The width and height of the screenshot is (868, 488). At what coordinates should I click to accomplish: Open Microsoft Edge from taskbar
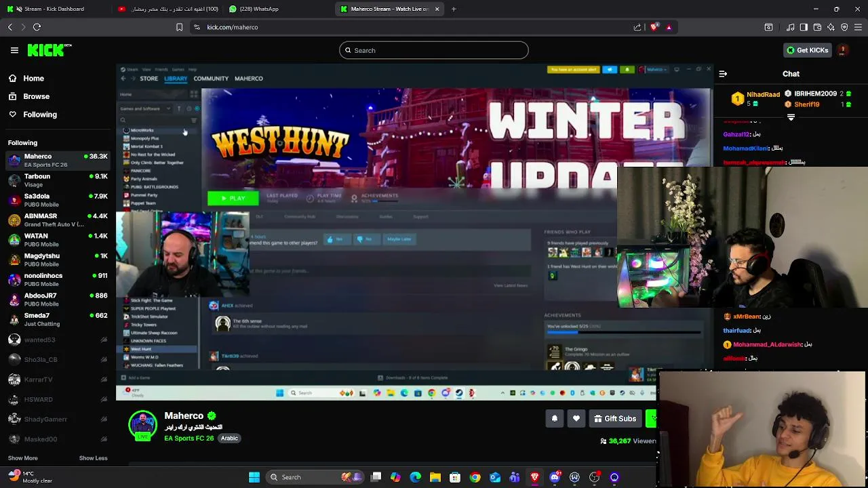point(415,477)
